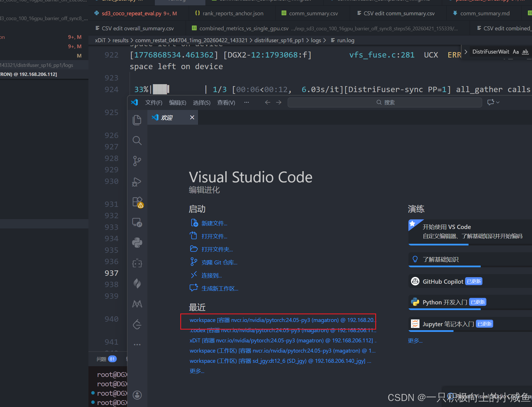Show more menu items via ellipsis

click(247, 102)
